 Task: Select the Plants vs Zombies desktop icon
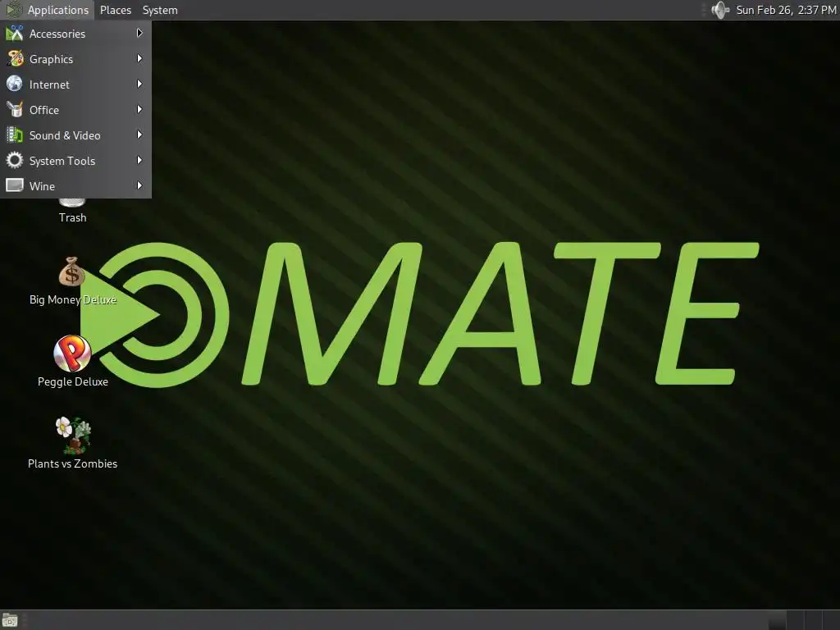click(73, 435)
